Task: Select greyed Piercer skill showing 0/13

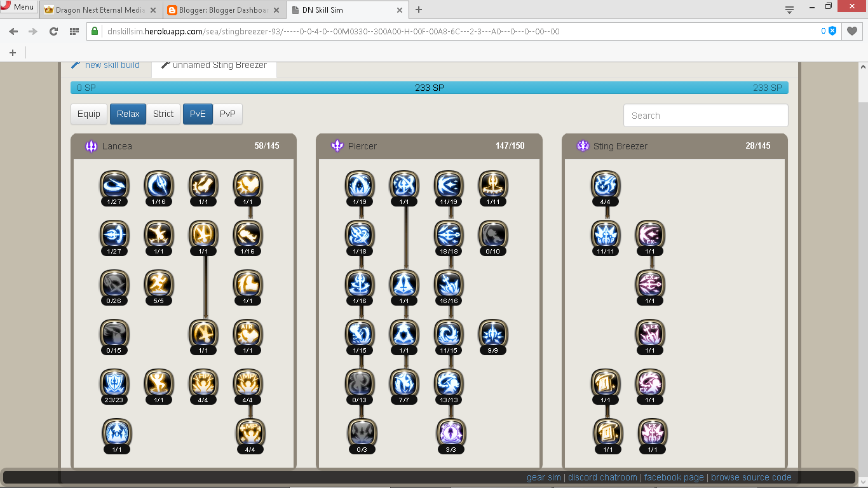Action: 360,383
